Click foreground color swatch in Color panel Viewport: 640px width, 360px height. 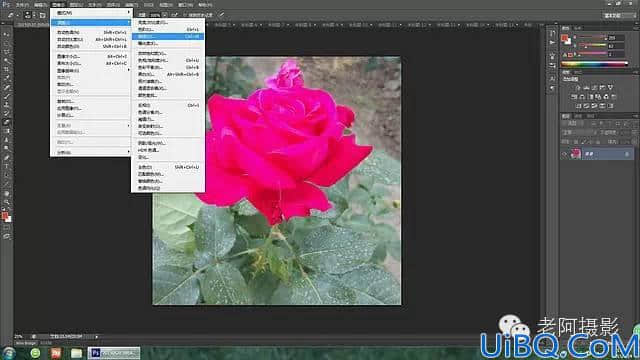click(x=564, y=38)
